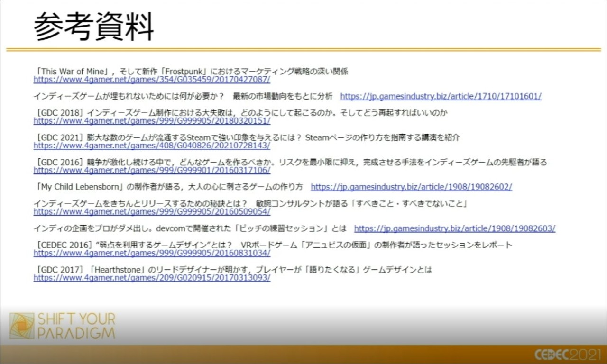Image resolution: width=607 pixels, height=364 pixels.
Task: Open the gamesindustry.biz link ending 17101601
Action: (x=441, y=96)
